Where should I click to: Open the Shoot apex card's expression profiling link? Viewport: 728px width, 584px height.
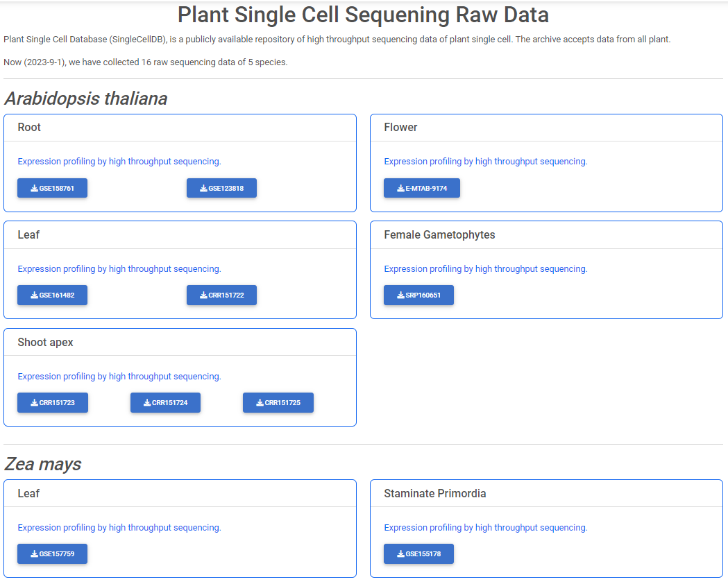pos(119,376)
